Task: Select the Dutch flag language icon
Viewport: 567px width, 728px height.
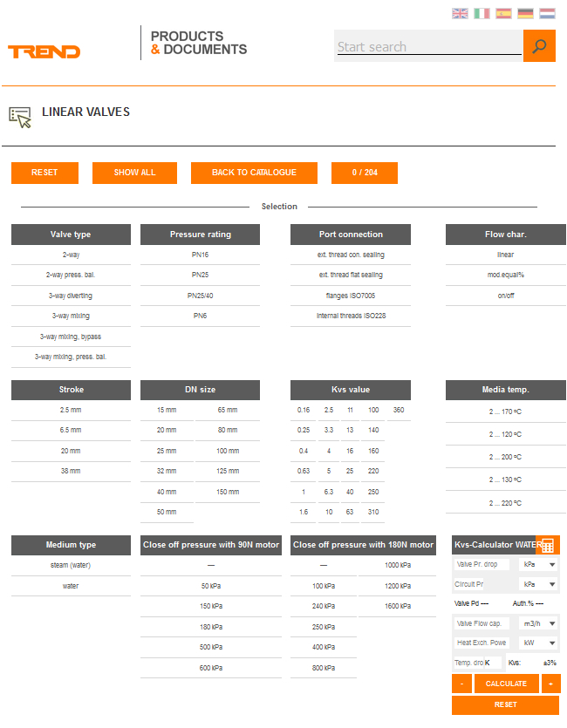Action: (x=547, y=13)
